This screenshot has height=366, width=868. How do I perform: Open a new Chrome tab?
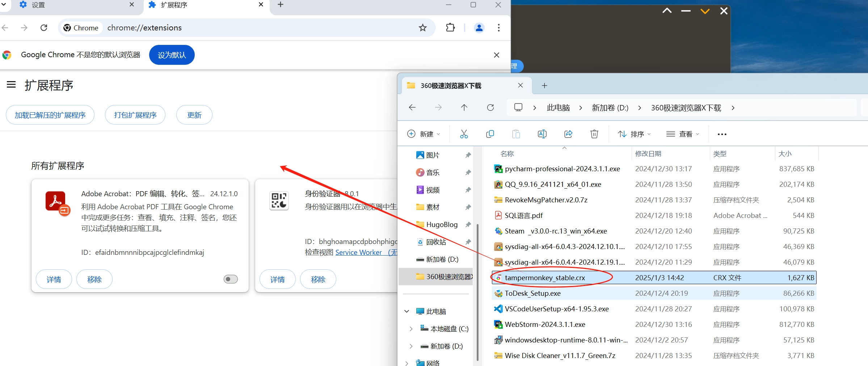click(281, 5)
